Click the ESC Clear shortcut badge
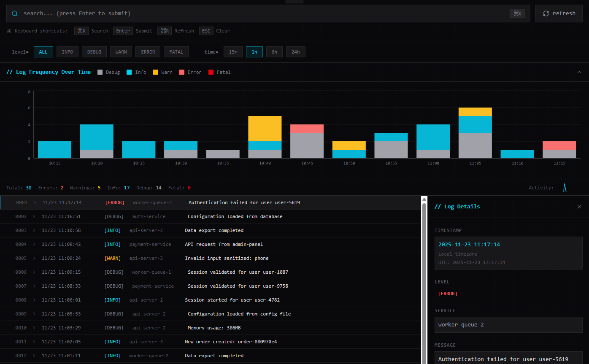The width and height of the screenshot is (589, 364). (x=206, y=30)
